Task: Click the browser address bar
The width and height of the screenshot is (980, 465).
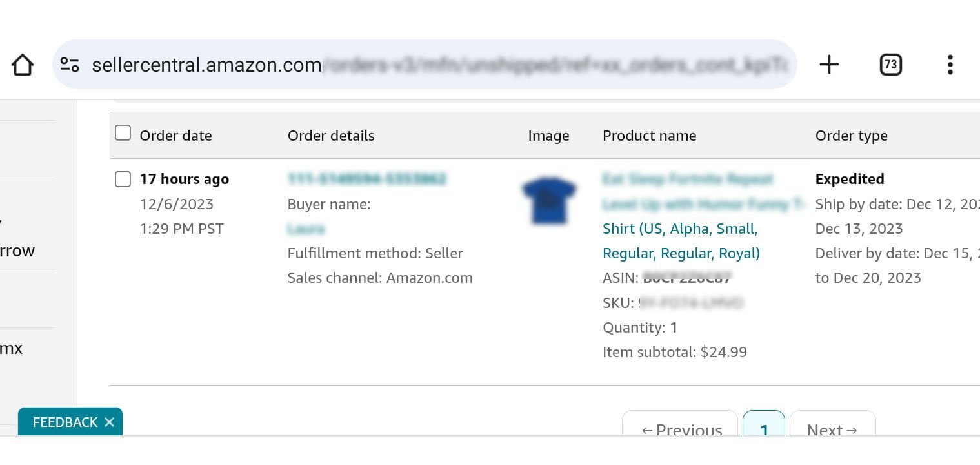Action: pyautogui.click(x=419, y=64)
